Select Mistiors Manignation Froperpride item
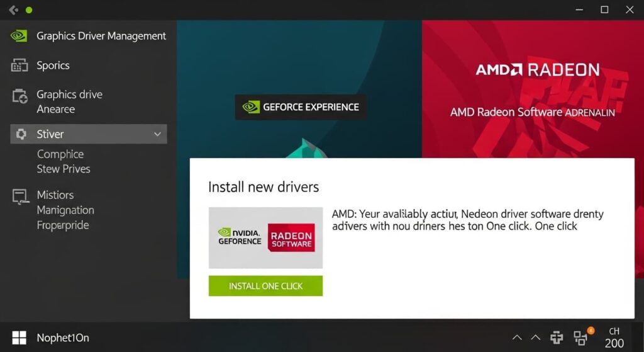This screenshot has height=352, width=644. tap(65, 210)
